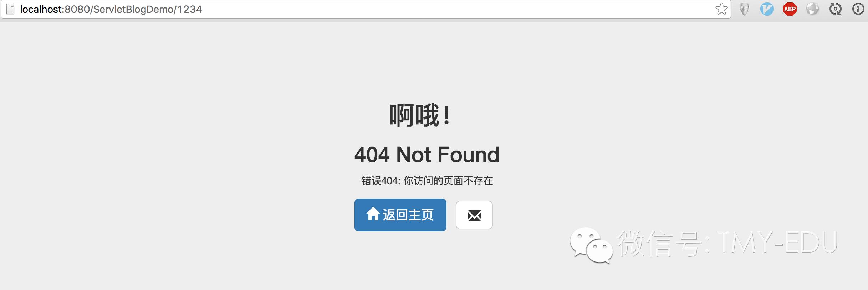Image resolution: width=868 pixels, height=290 pixels.
Task: Click the 错误404 page not found message
Action: click(x=427, y=181)
